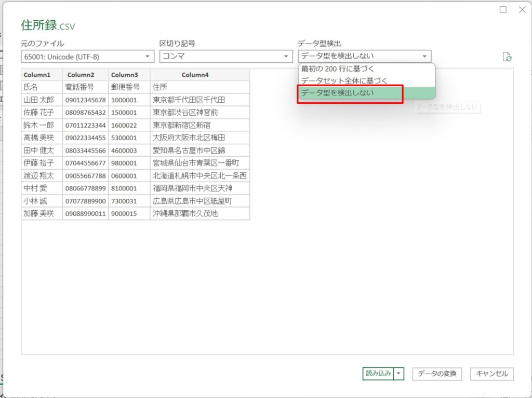
Task: Click postal code 9800001
Action: coord(129,163)
